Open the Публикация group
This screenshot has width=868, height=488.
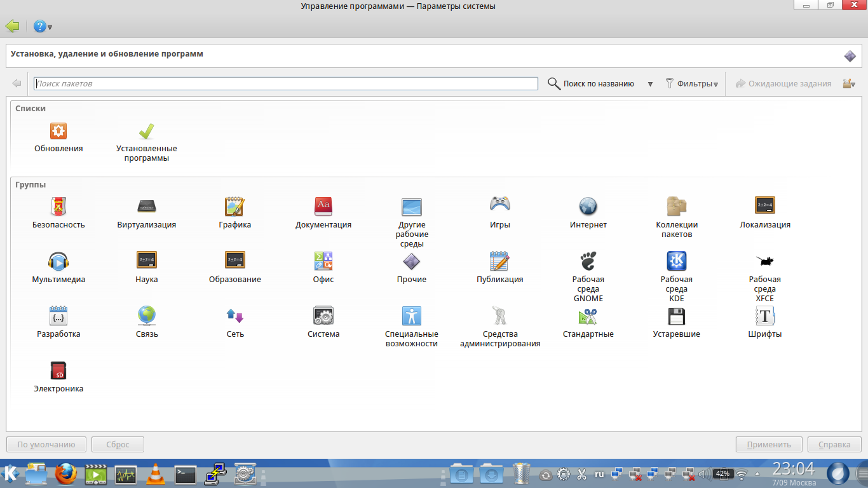tap(500, 268)
